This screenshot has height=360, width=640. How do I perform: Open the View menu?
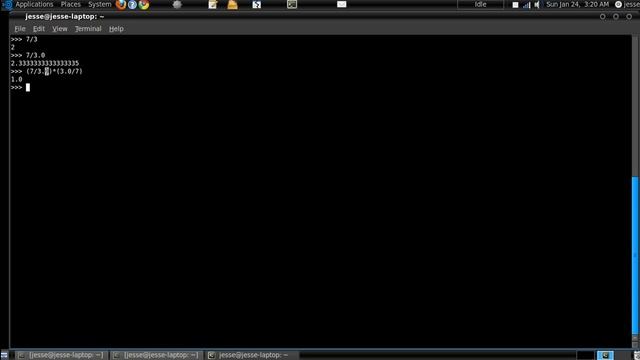(60, 29)
